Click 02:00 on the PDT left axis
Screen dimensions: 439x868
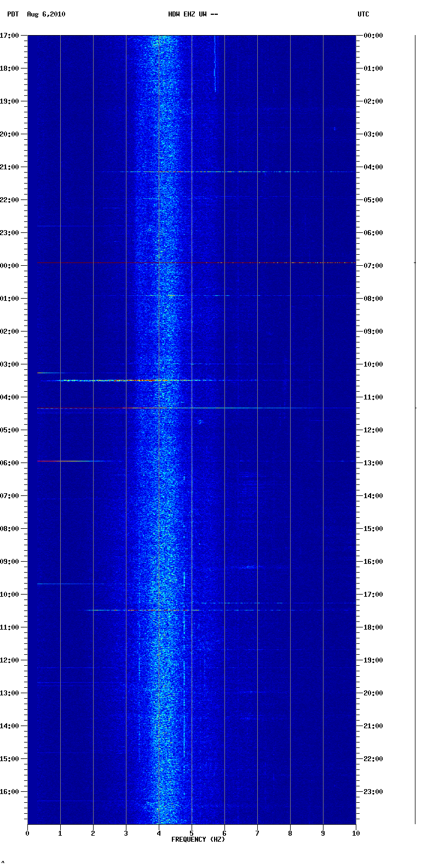coord(10,332)
